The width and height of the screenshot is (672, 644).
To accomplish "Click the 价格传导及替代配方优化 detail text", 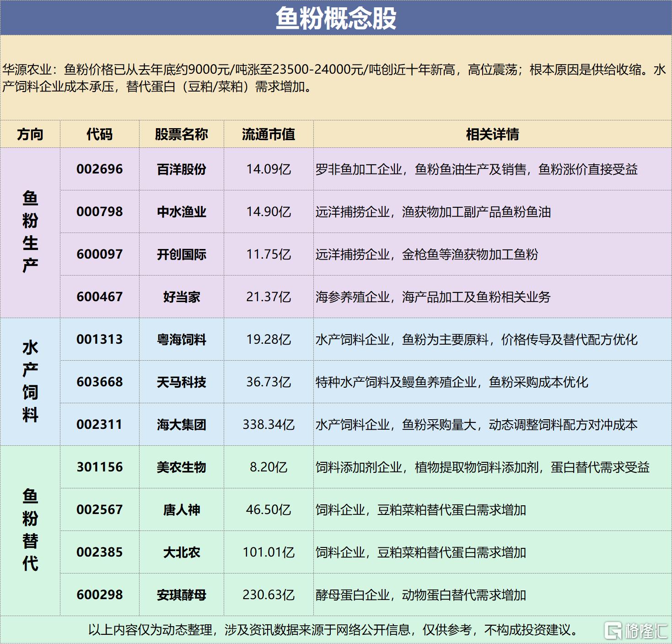I will click(569, 340).
